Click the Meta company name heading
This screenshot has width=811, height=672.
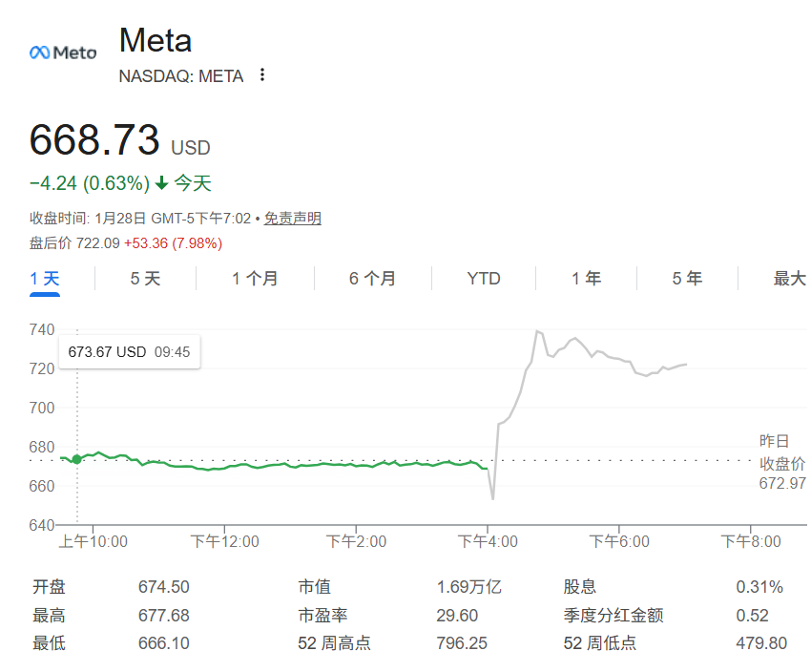[x=155, y=41]
